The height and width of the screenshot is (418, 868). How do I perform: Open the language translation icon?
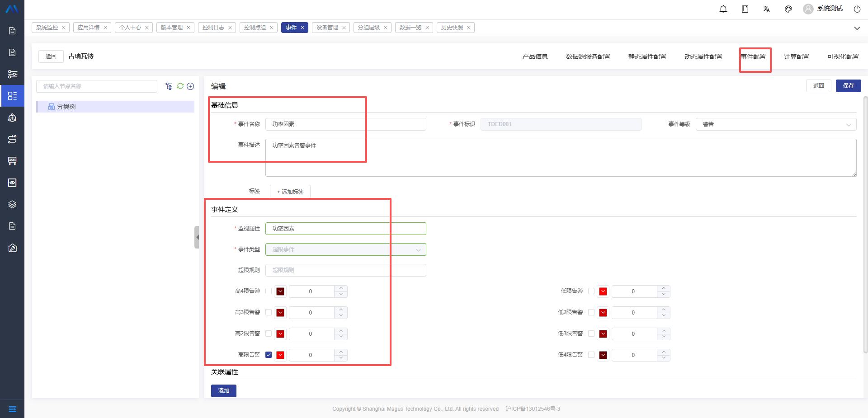[767, 9]
